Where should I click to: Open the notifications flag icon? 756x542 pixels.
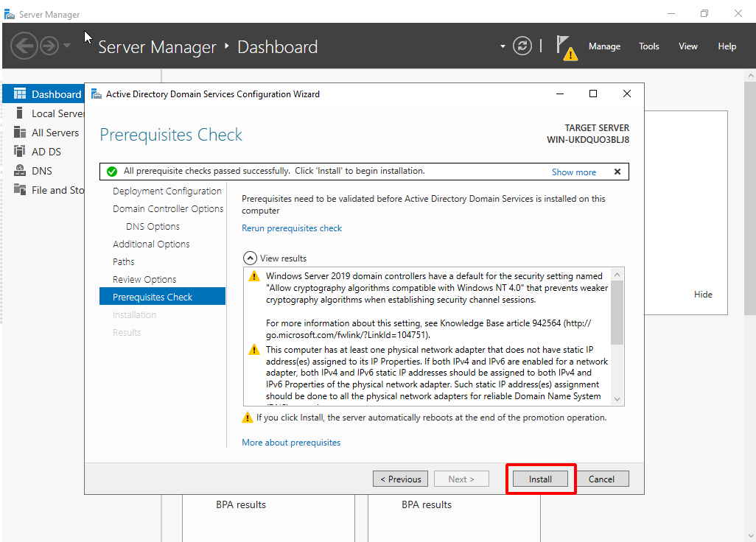pyautogui.click(x=565, y=46)
